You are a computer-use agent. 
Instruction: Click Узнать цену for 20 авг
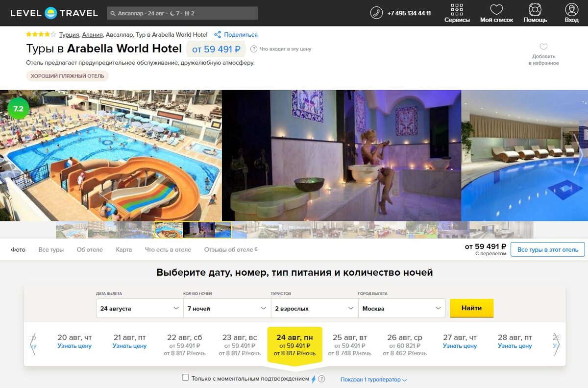74,346
